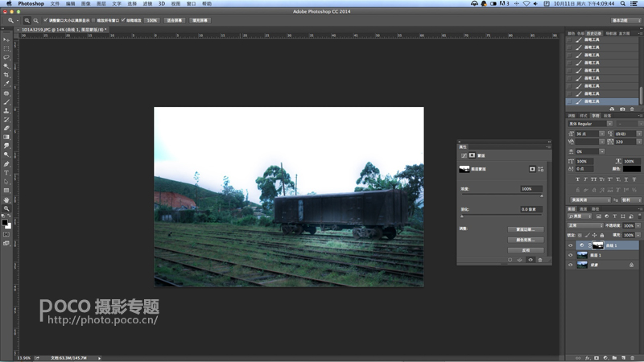Delete mask in Properties panel

540,260
